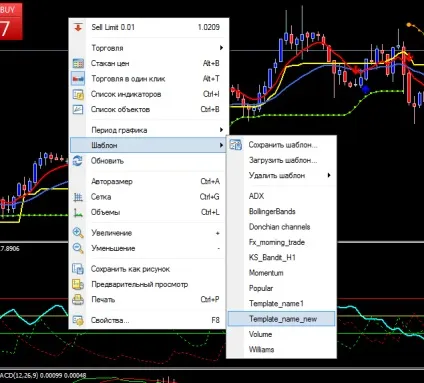The width and height of the screenshot is (424, 383).
Task: Apply the Popular template
Action: pyautogui.click(x=281, y=288)
